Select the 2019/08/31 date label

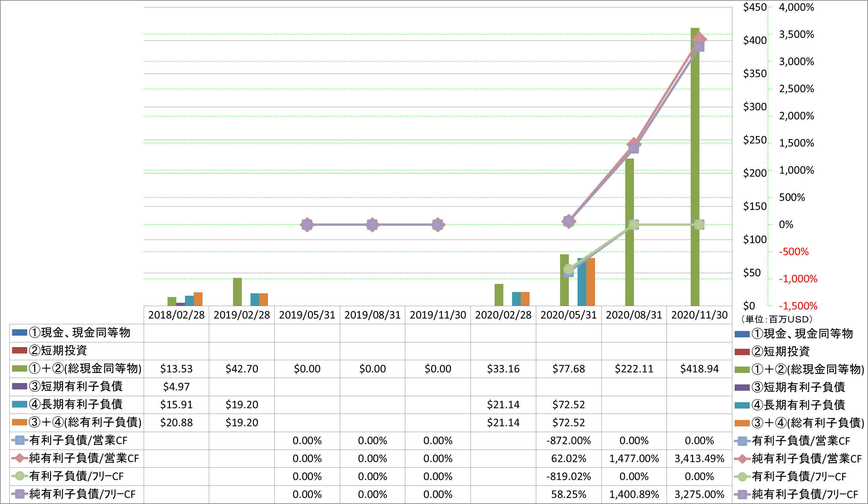click(372, 315)
